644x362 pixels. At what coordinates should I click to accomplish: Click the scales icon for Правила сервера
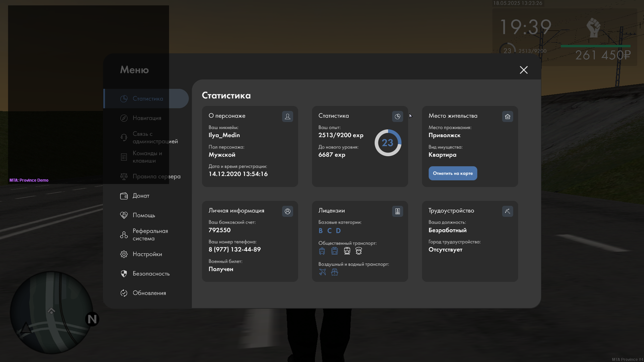pos(124,176)
